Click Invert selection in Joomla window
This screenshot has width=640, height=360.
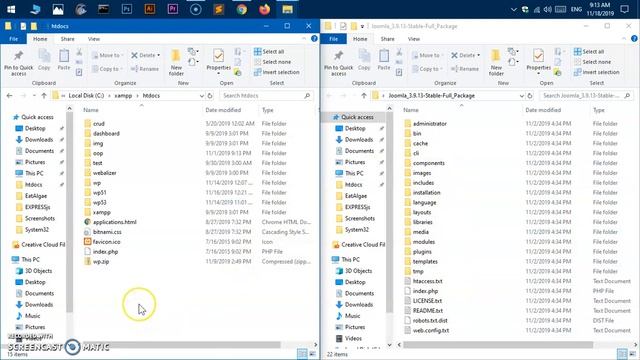click(x=597, y=72)
